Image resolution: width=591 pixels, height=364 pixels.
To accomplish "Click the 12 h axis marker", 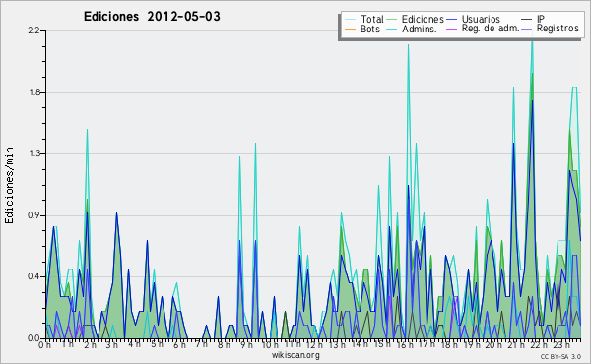I will tap(314, 344).
